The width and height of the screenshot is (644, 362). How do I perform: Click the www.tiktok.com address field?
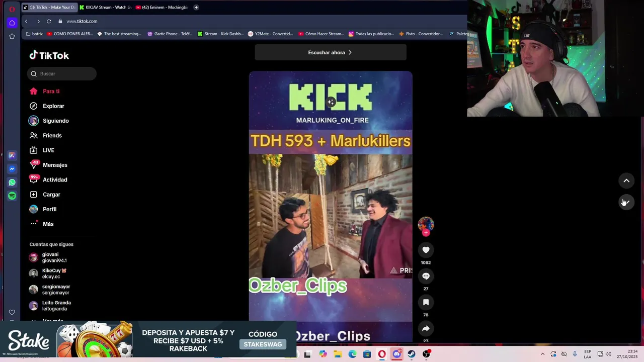(x=82, y=21)
